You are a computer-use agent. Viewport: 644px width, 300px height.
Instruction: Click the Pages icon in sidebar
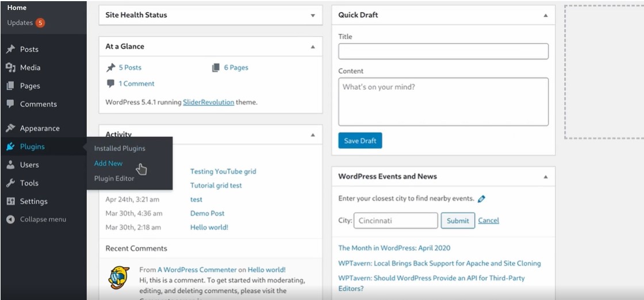coord(11,86)
